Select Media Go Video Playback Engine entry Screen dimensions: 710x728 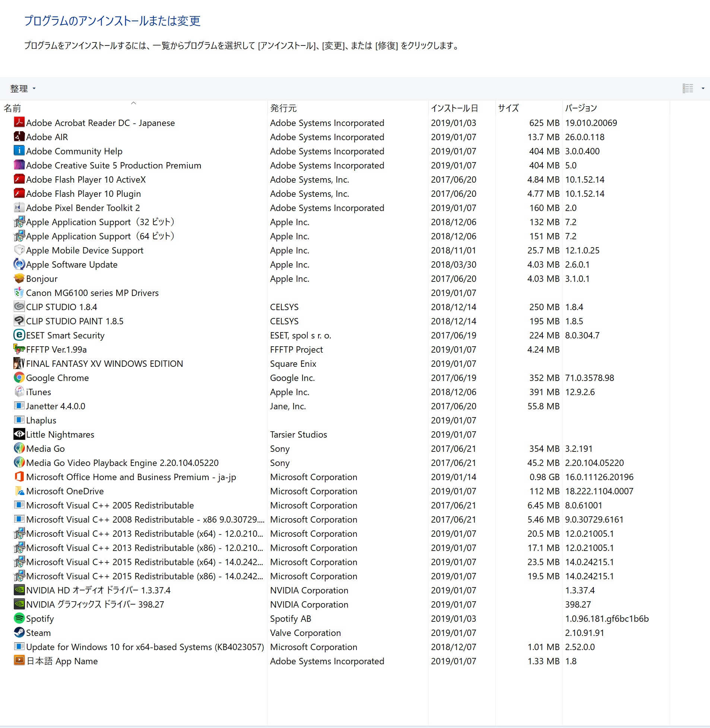[x=335, y=463]
